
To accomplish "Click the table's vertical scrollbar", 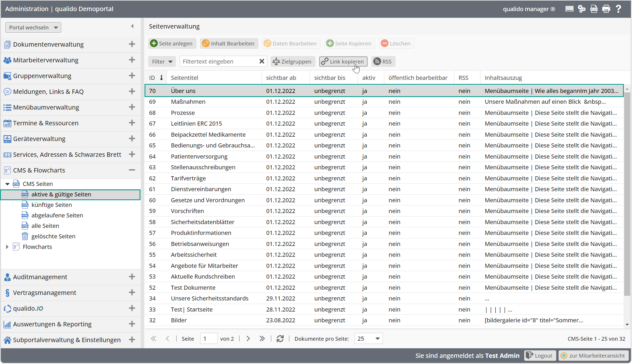I will 627,194.
